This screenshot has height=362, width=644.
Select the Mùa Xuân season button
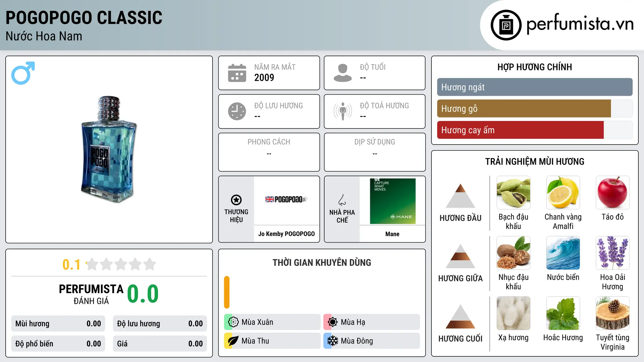272,322
